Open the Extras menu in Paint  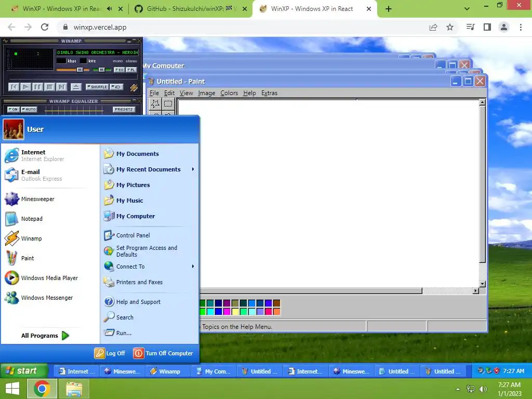pos(270,93)
